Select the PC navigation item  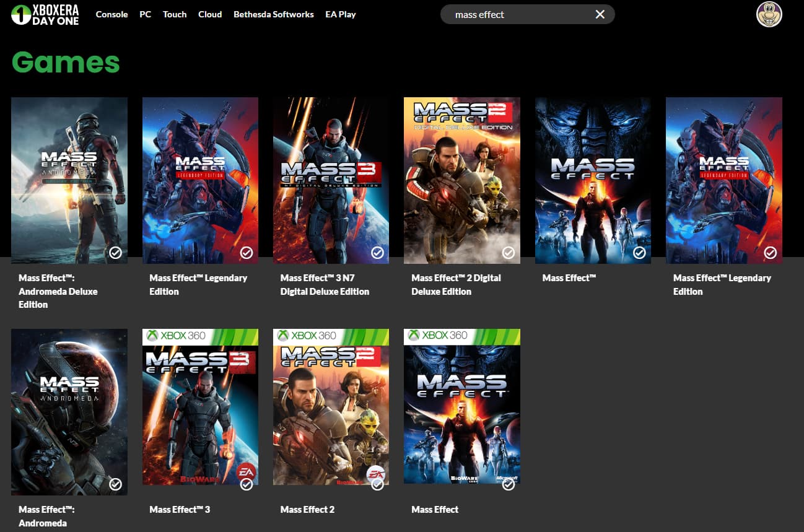point(145,14)
